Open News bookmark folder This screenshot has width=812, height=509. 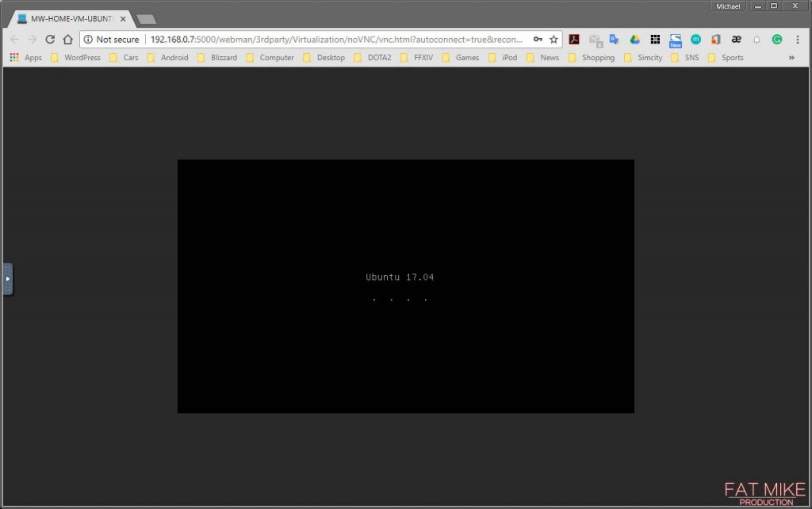pos(542,57)
